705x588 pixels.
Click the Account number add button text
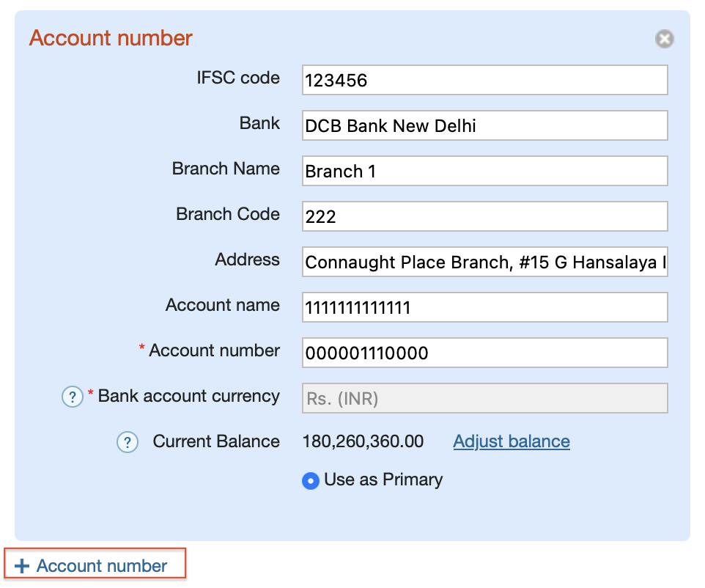102,565
